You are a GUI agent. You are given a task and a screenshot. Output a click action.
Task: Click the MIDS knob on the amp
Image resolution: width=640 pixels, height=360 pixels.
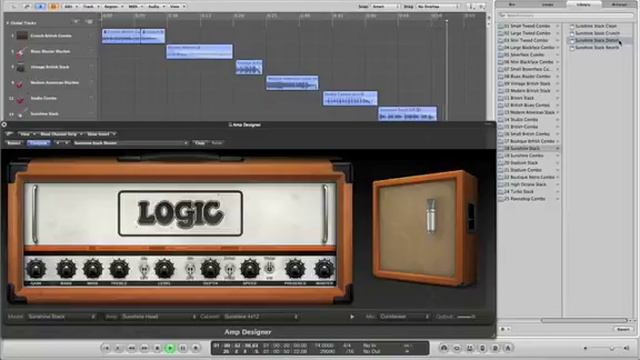93,269
